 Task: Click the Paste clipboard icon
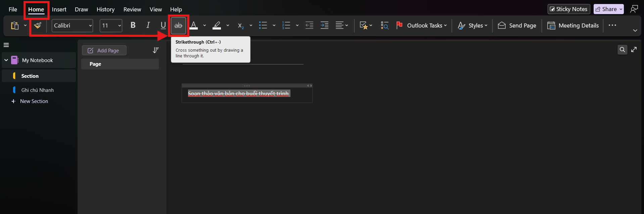click(14, 25)
